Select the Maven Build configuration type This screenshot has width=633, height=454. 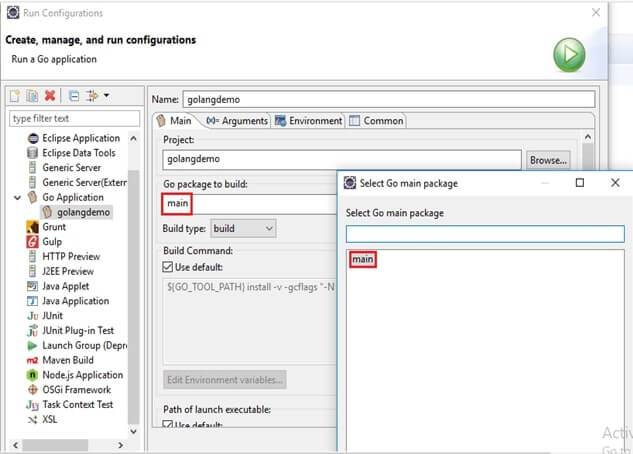tap(67, 360)
